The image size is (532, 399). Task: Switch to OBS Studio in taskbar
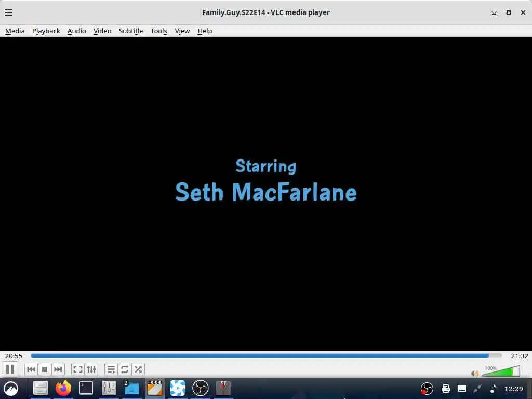(x=200, y=388)
